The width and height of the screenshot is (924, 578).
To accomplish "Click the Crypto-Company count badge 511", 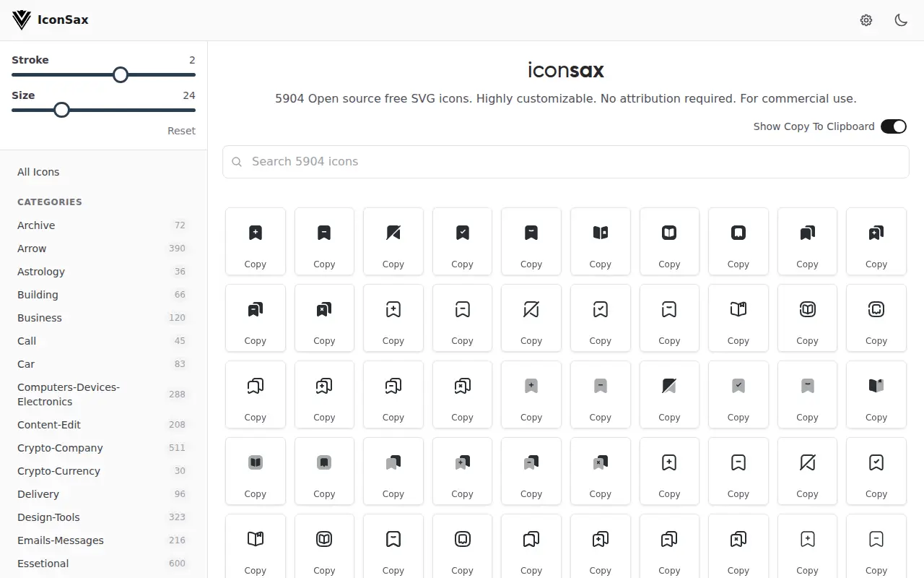I will point(177,448).
